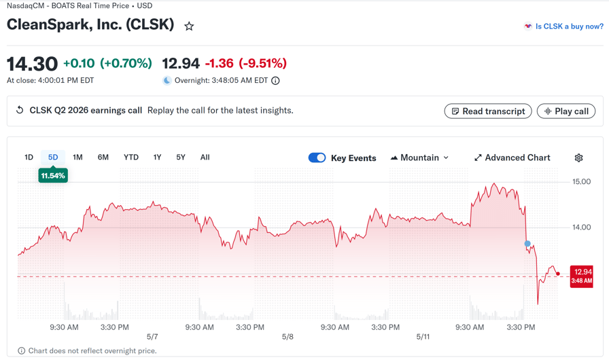Click the 12.94 price label on chart axis
Screen dimensions: 609x364
pos(582,276)
